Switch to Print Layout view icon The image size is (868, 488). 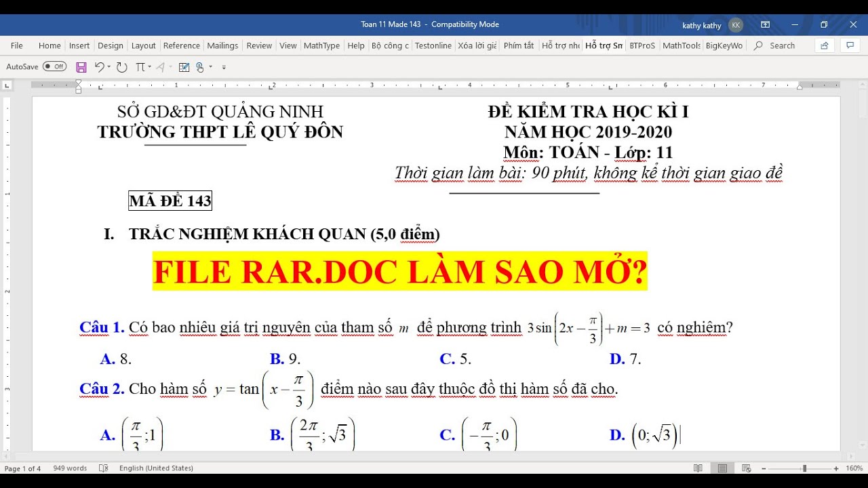722,468
